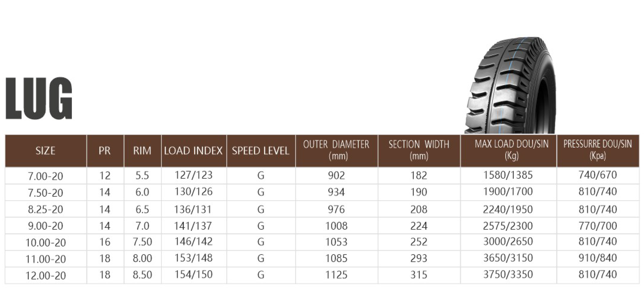Click outer diameter value 1053
This screenshot has width=644, height=289.
pos(337,242)
